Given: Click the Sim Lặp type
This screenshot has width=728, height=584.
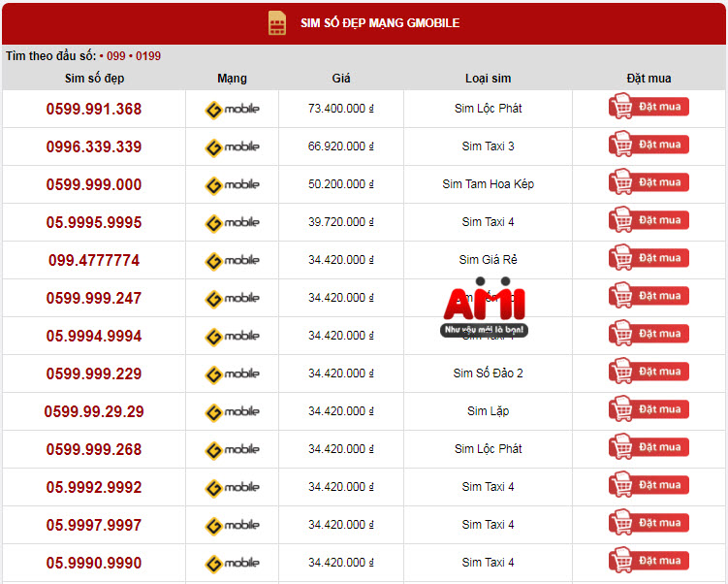Looking at the screenshot, I should point(488,411).
